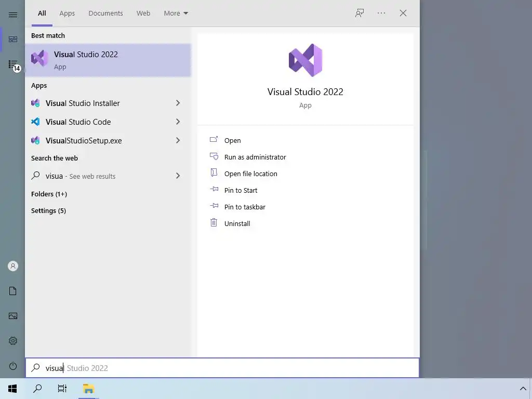Click the Windows Start button on taskbar

12,389
